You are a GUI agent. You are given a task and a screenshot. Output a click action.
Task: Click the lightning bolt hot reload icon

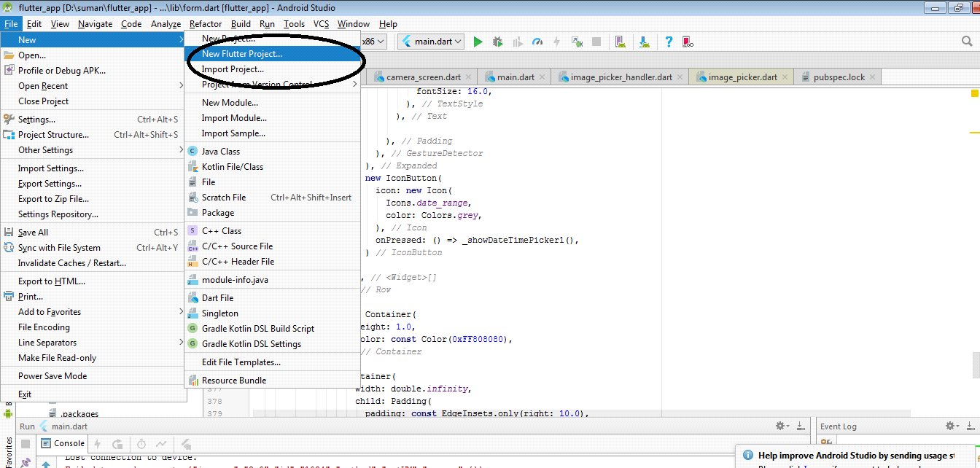557,42
